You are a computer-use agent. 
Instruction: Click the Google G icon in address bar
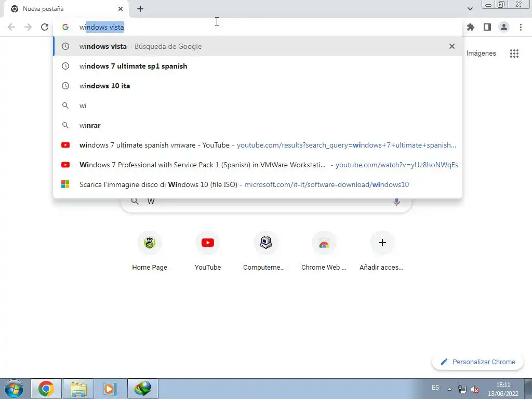65,27
